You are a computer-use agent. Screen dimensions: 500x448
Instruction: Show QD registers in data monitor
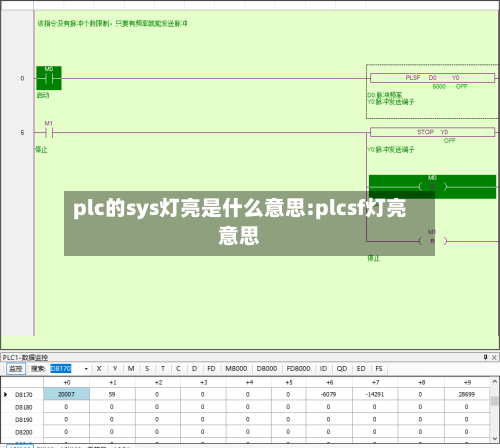(x=342, y=369)
